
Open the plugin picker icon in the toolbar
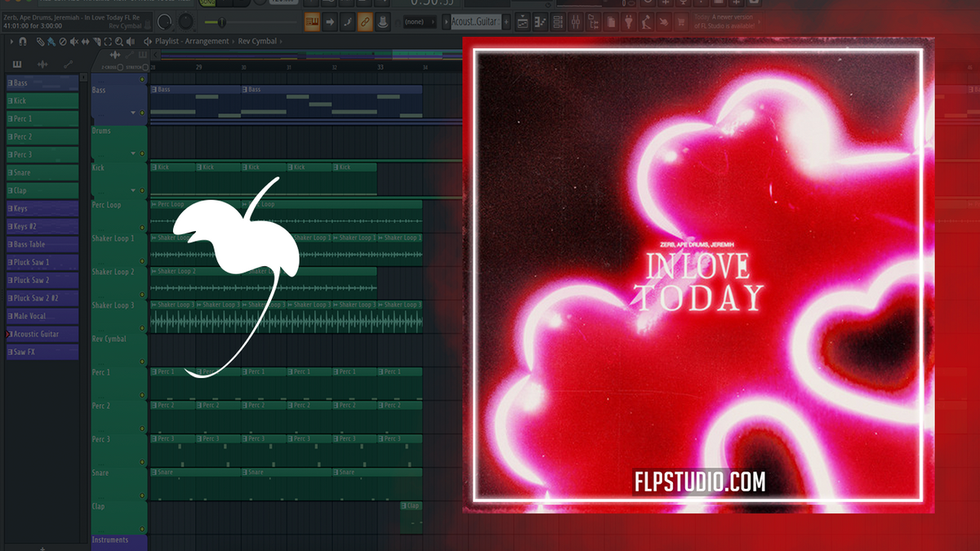tap(629, 21)
